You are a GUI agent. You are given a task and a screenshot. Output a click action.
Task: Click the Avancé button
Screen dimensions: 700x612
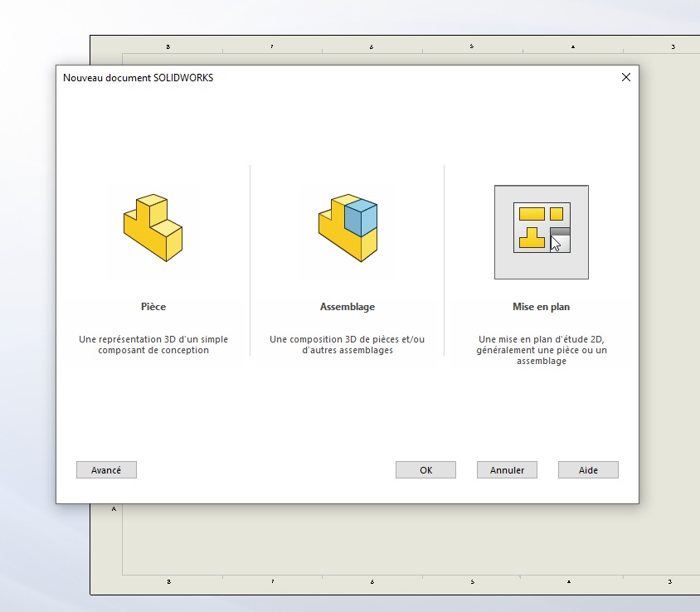pos(106,470)
